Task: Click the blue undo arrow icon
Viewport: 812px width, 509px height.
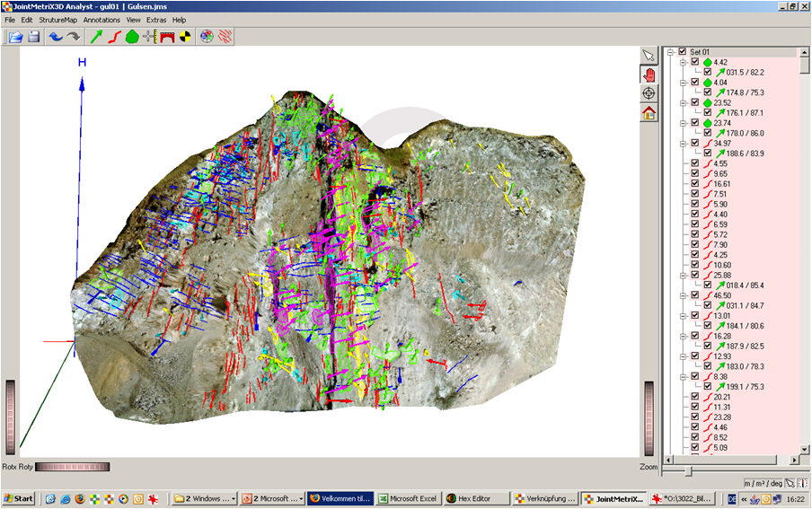Action: pos(56,37)
